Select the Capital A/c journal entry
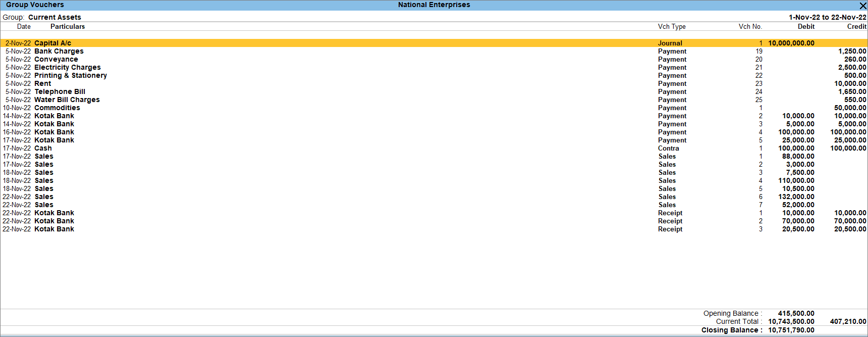The width and height of the screenshot is (868, 337). tap(434, 43)
